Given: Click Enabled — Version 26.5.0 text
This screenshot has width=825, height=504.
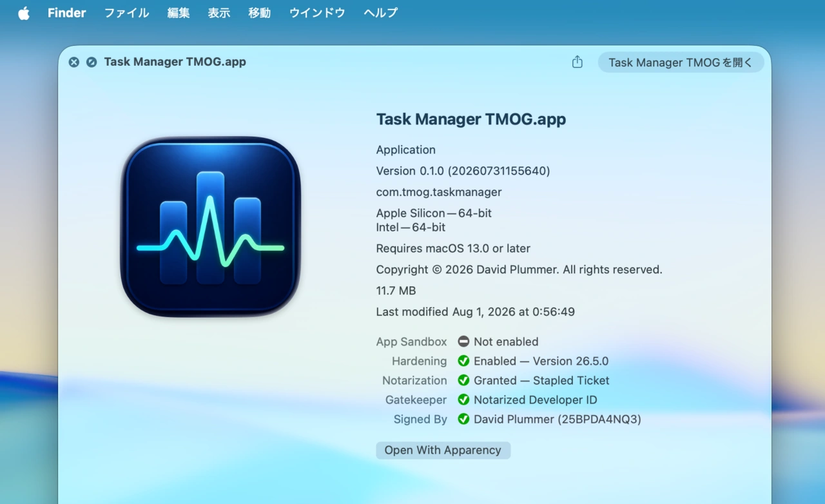Looking at the screenshot, I should click(541, 361).
